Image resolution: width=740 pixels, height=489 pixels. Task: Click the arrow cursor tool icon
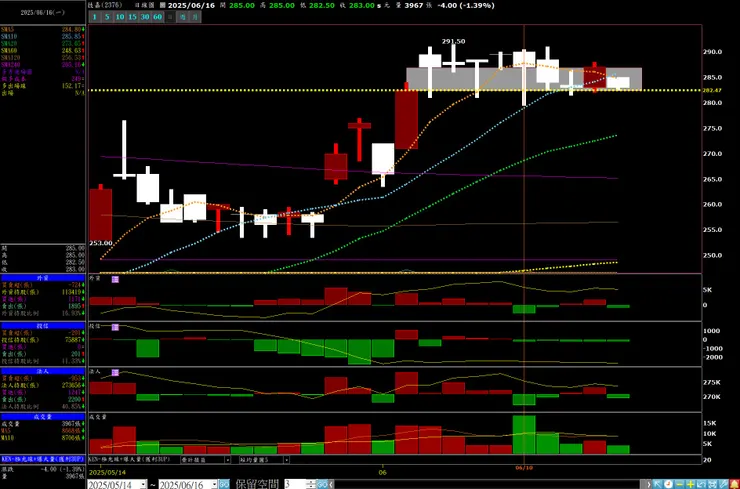point(657,484)
